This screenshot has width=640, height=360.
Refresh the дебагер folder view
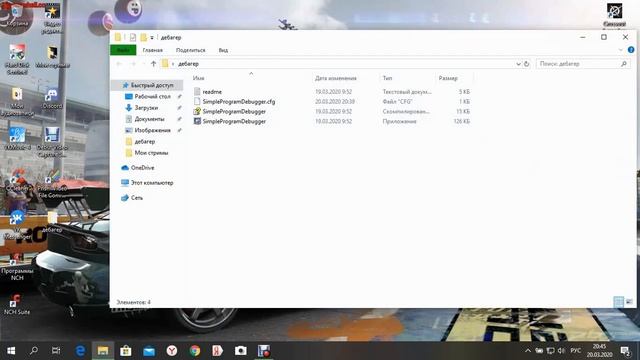[x=527, y=64]
